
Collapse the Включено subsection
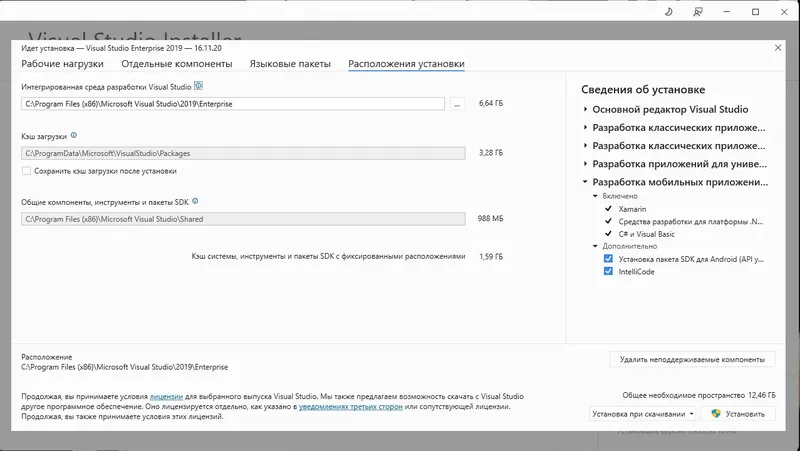[x=595, y=196]
